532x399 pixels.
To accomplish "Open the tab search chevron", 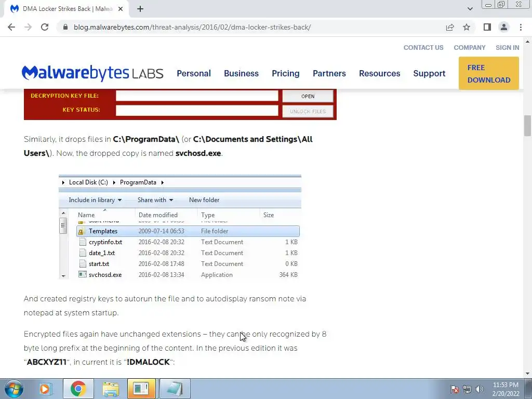I will [470, 9].
